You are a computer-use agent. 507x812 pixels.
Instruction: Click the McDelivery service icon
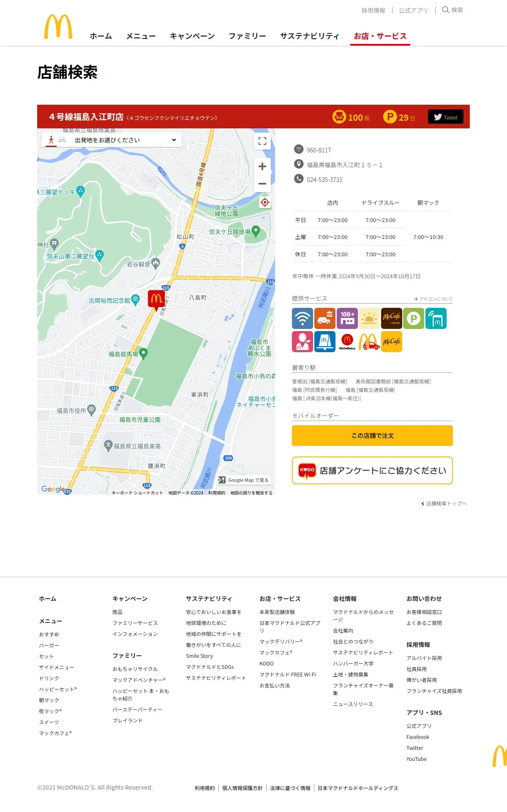[x=347, y=342]
